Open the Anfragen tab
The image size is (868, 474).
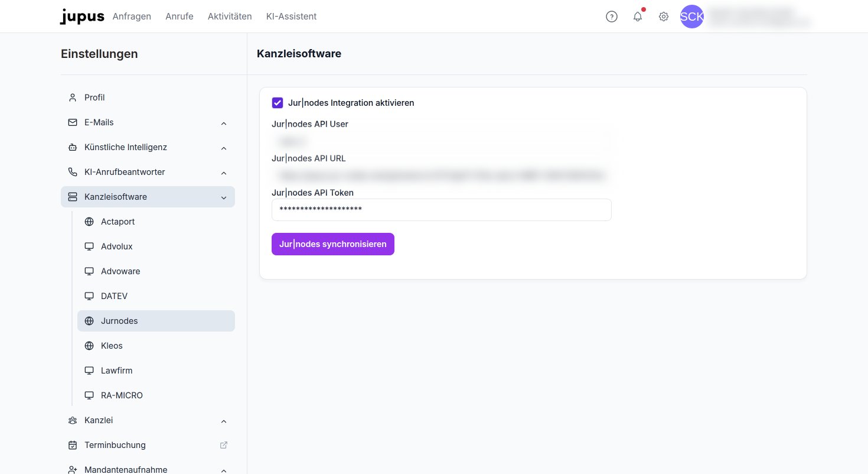132,17
